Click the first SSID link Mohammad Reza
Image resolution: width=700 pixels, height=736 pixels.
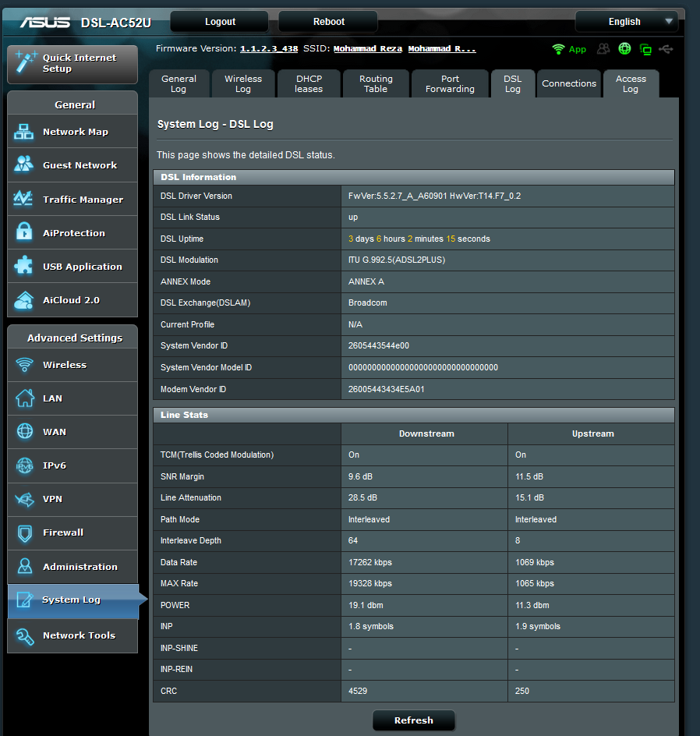(x=368, y=49)
